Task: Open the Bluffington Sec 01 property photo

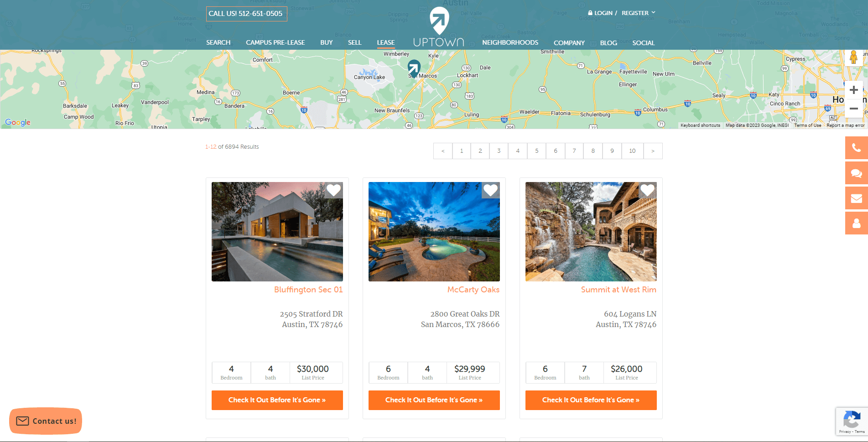Action: [277, 232]
